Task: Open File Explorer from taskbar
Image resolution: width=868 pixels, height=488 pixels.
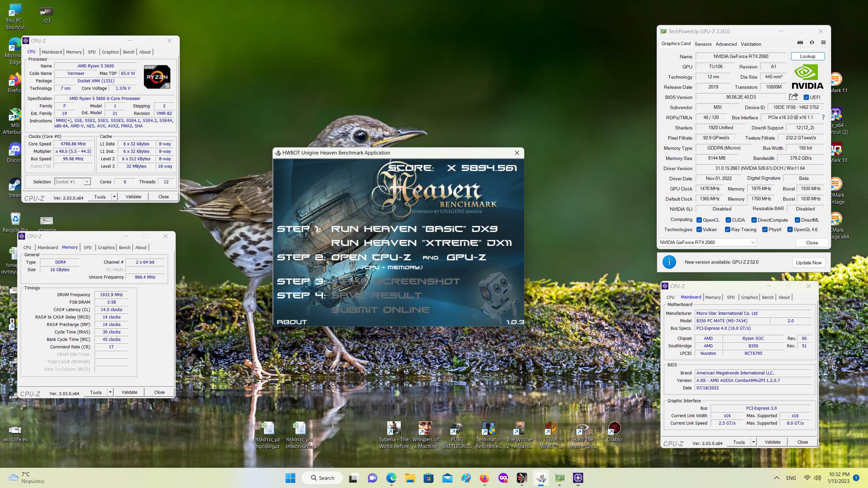Action: point(410,478)
